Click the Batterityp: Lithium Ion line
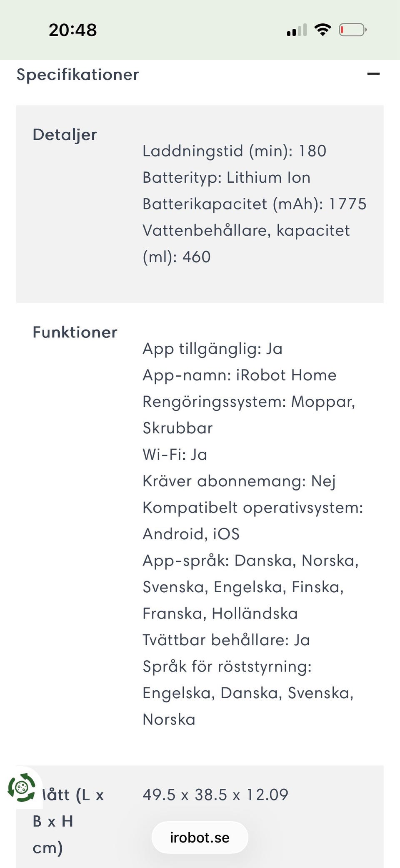The image size is (400, 868). click(x=226, y=178)
